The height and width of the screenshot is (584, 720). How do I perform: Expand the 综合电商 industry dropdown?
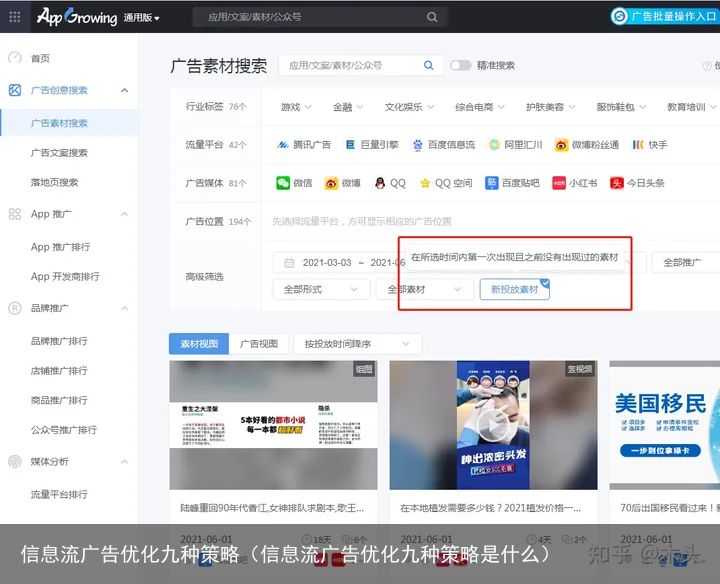480,107
